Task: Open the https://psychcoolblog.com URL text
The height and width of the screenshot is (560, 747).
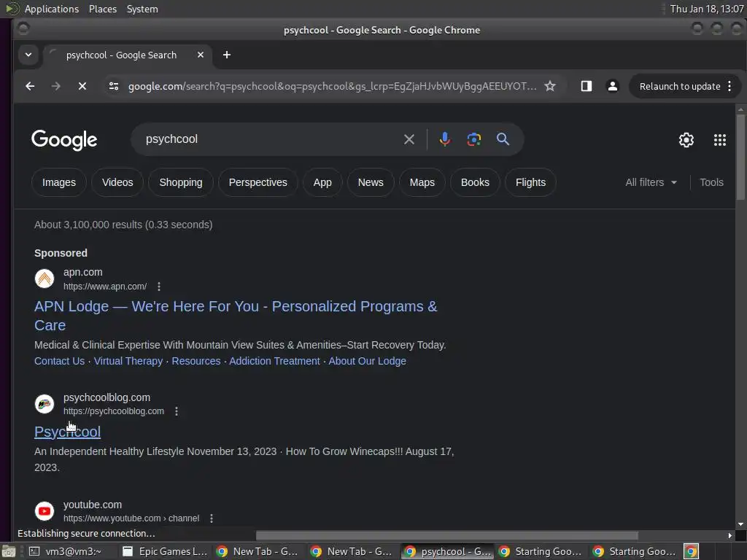Action: (x=113, y=411)
